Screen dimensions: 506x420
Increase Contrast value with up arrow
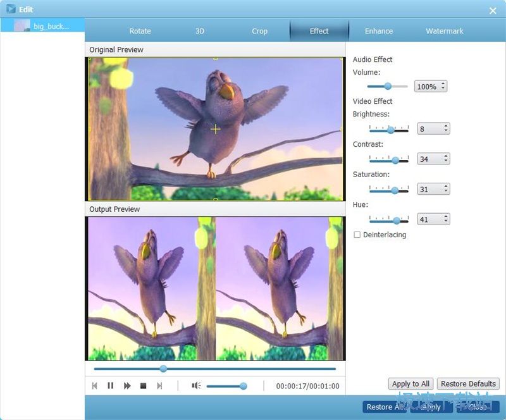446,156
